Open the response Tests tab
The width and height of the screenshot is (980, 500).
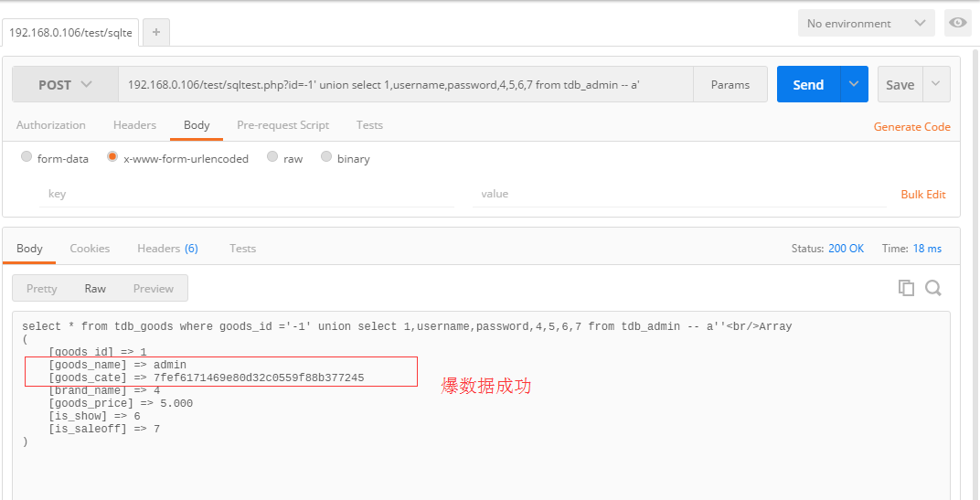click(x=242, y=248)
